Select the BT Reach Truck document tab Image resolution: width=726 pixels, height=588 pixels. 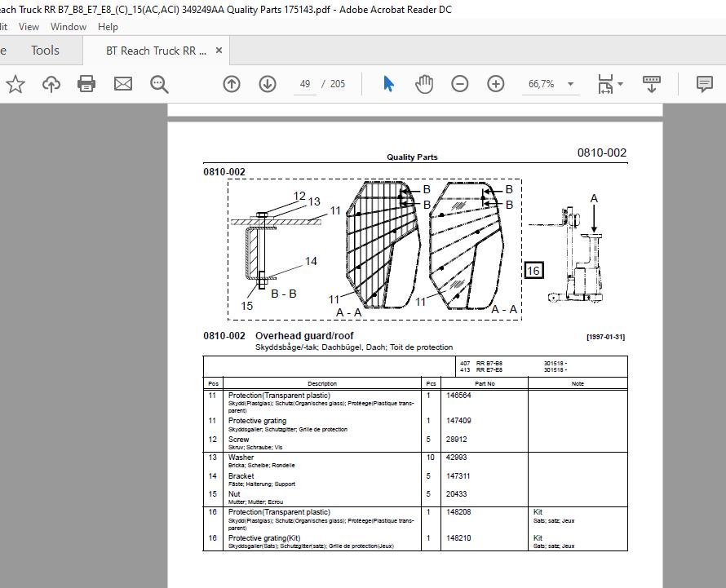157,50
